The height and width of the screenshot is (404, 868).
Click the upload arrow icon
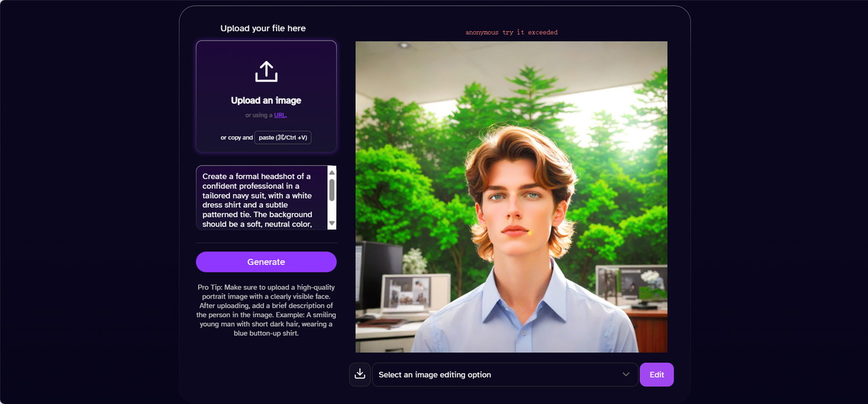pos(266,72)
